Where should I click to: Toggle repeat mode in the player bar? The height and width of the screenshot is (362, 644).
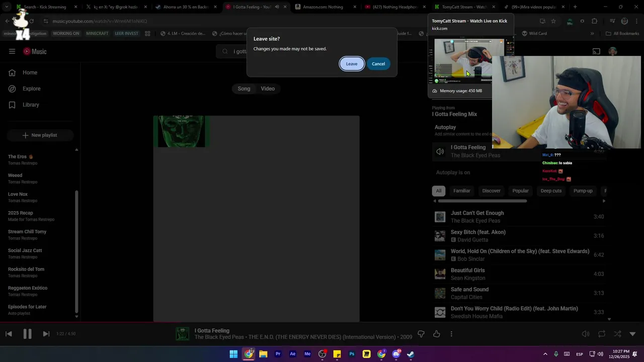click(602, 334)
